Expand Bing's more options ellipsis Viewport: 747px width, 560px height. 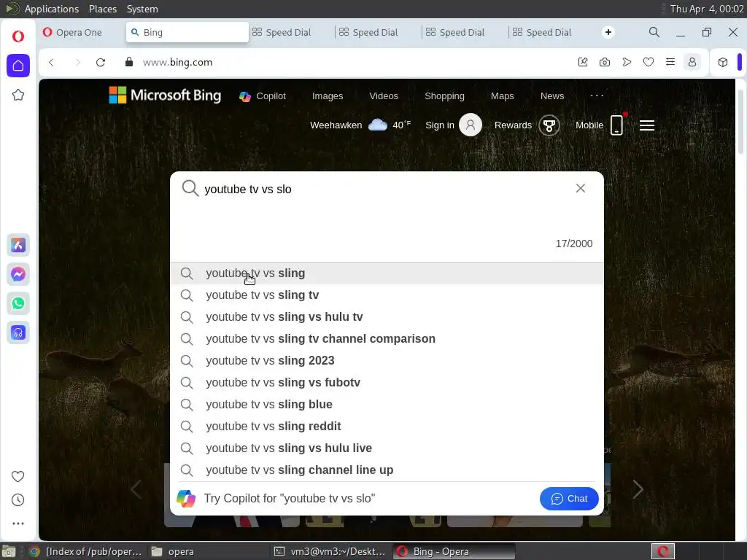tap(597, 96)
